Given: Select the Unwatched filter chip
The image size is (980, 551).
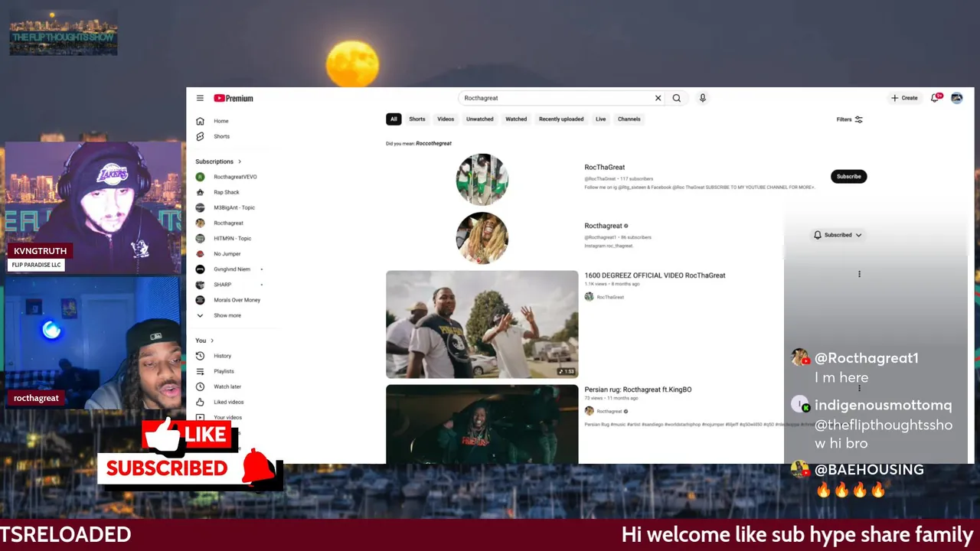Looking at the screenshot, I should [x=480, y=119].
